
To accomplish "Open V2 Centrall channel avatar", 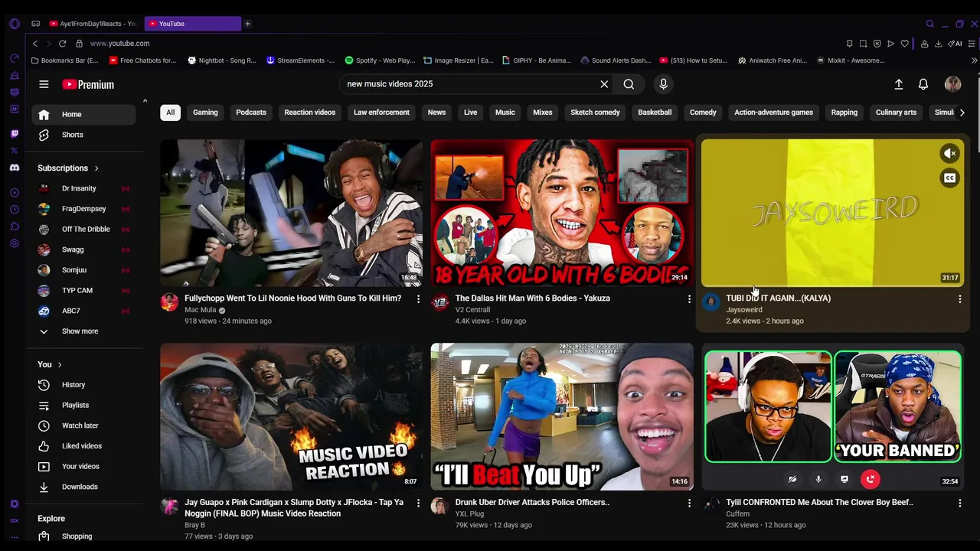I will [x=439, y=302].
